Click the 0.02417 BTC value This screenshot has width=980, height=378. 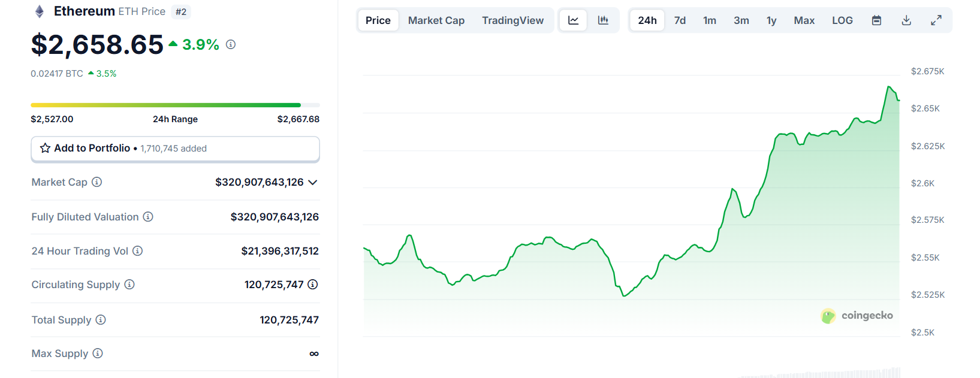point(57,74)
